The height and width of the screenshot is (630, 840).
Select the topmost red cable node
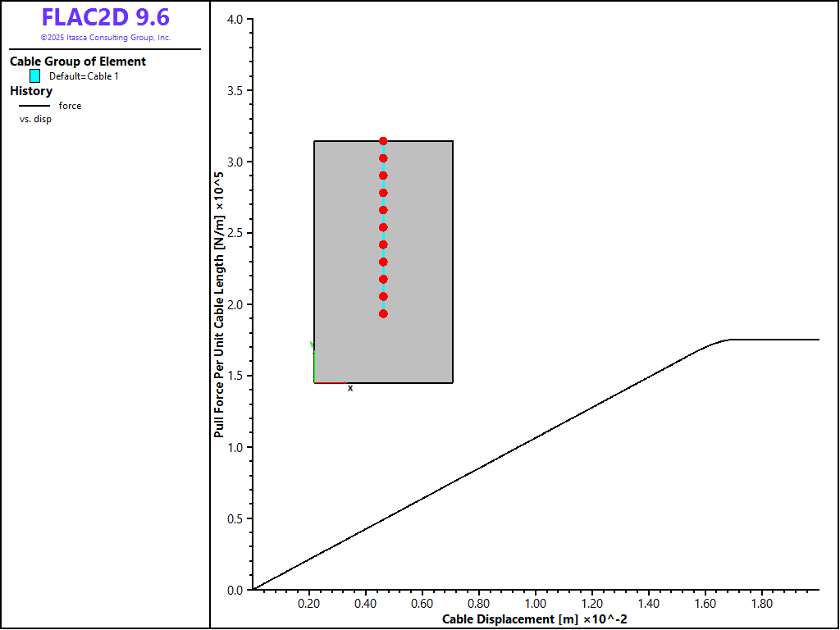click(x=383, y=141)
